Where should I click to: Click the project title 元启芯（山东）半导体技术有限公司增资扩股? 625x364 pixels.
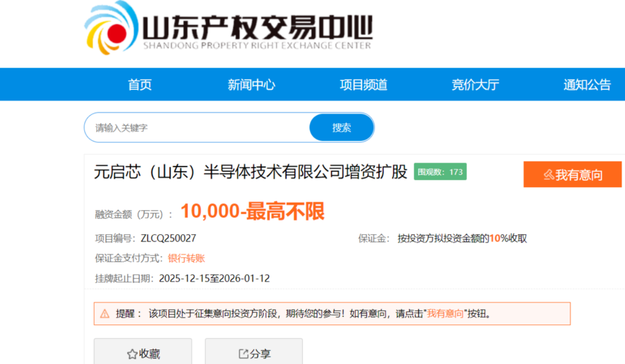(251, 172)
